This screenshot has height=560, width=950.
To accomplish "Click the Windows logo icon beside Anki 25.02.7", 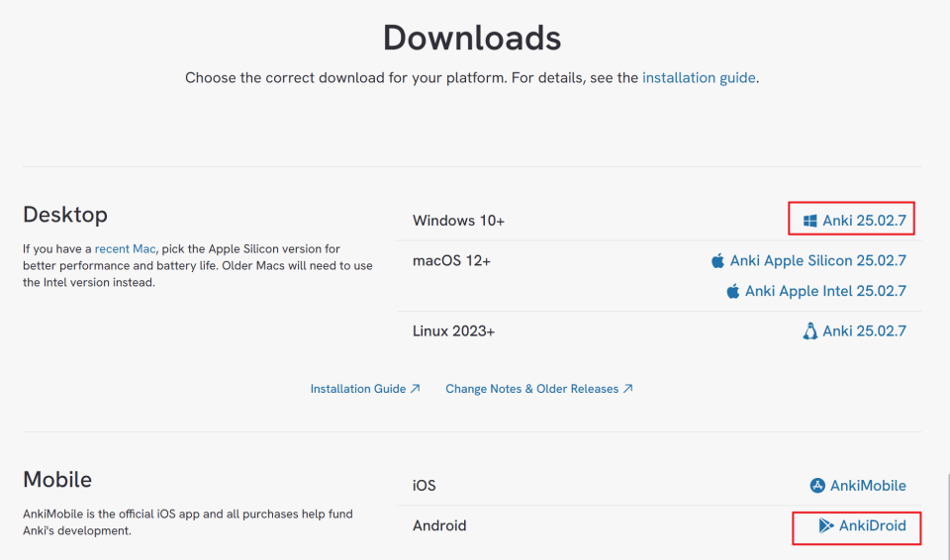I will [x=809, y=221].
